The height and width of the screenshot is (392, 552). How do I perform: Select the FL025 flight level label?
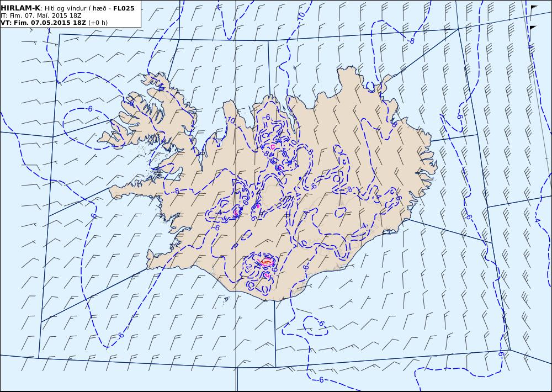coord(124,8)
